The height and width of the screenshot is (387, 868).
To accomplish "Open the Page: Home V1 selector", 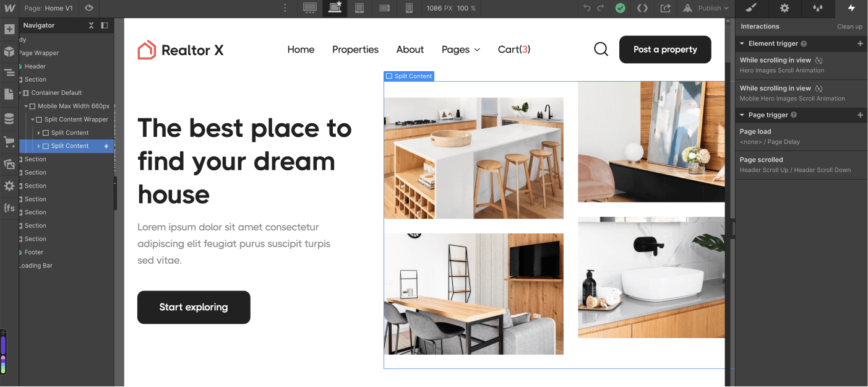I will pos(49,9).
